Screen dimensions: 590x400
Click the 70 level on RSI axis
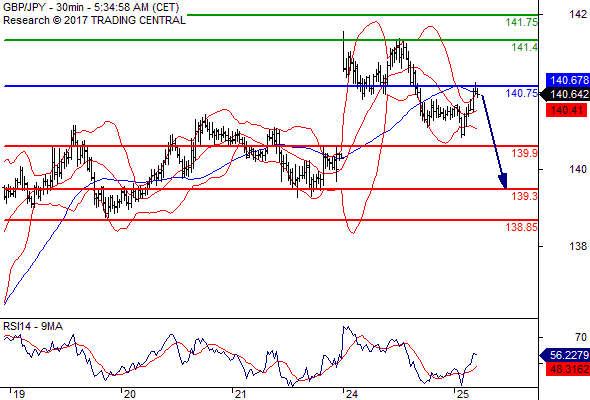point(581,338)
